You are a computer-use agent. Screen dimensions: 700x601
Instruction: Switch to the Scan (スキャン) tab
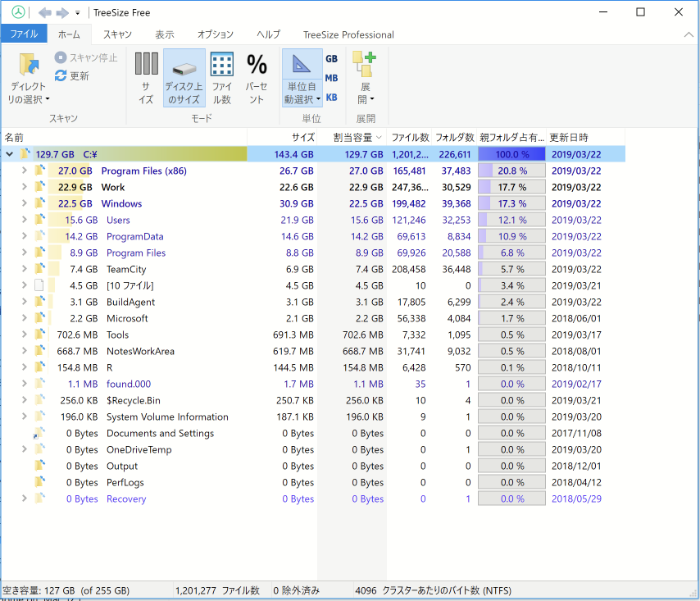tap(117, 34)
